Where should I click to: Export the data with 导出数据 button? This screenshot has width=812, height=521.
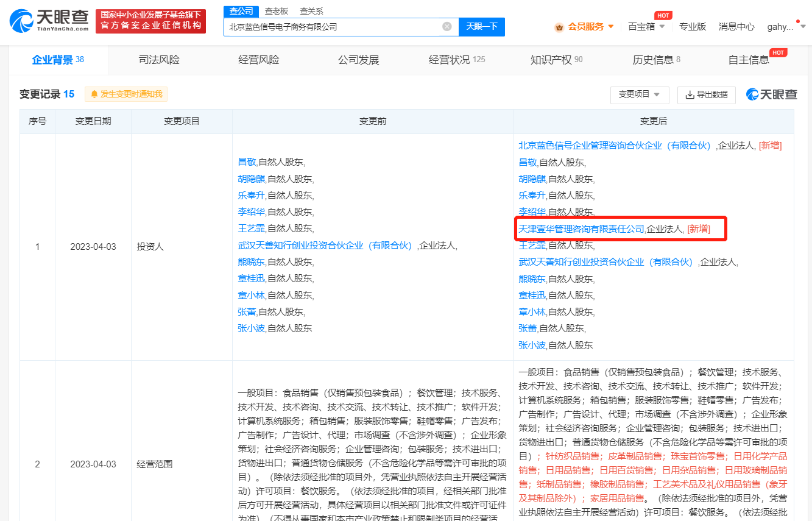click(707, 94)
